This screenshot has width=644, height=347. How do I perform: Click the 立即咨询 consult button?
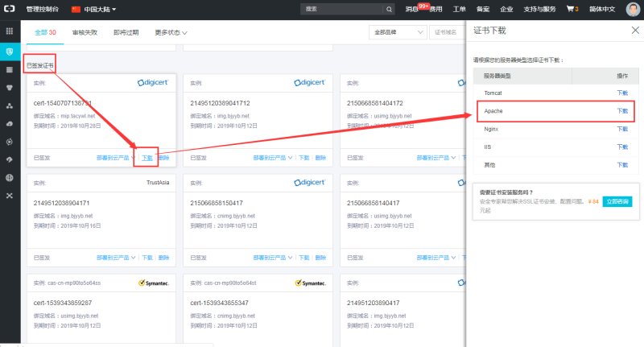617,201
